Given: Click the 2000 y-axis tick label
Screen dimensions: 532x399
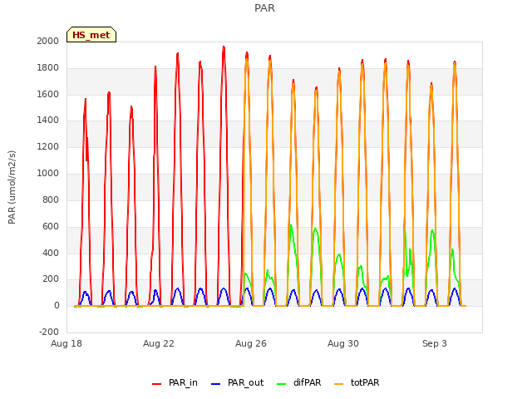Looking at the screenshot, I should [48, 41].
